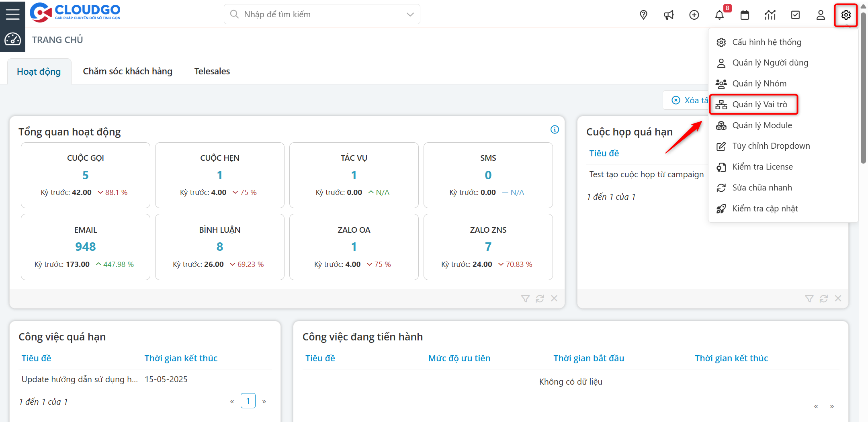Click the vertical page scrollbar
This screenshot has width=868, height=422.
pyautogui.click(x=863, y=88)
